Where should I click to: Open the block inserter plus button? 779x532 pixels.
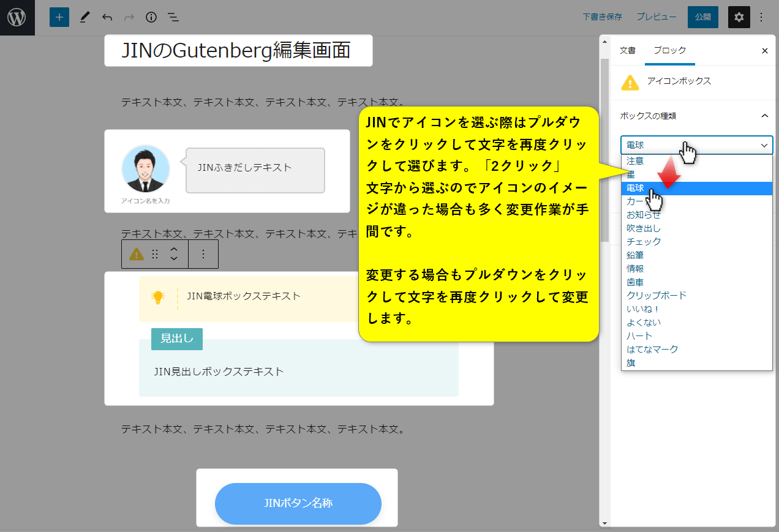tap(59, 17)
